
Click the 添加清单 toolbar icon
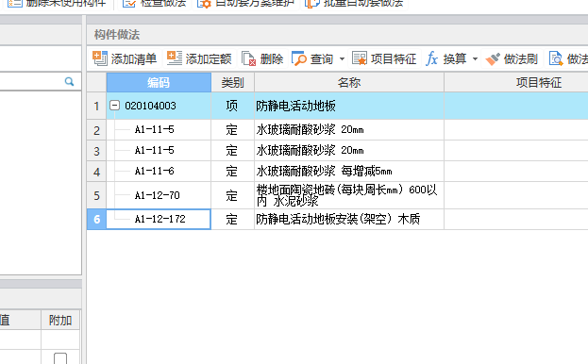tap(100, 58)
